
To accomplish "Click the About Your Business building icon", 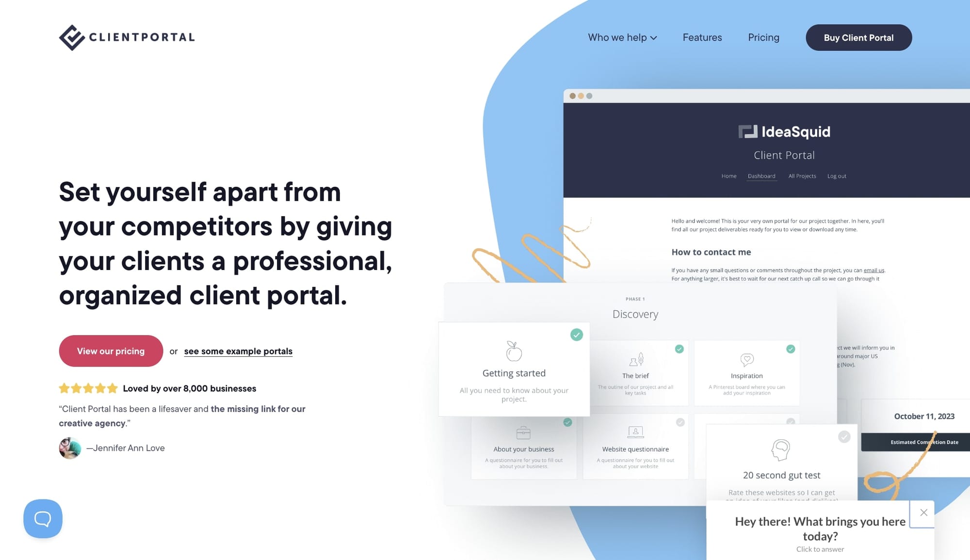I will point(523,432).
